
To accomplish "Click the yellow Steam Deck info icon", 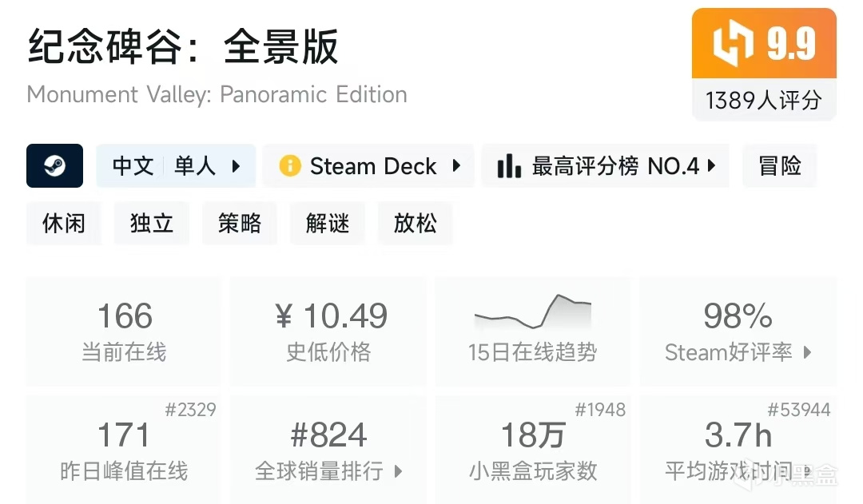I will pyautogui.click(x=289, y=166).
